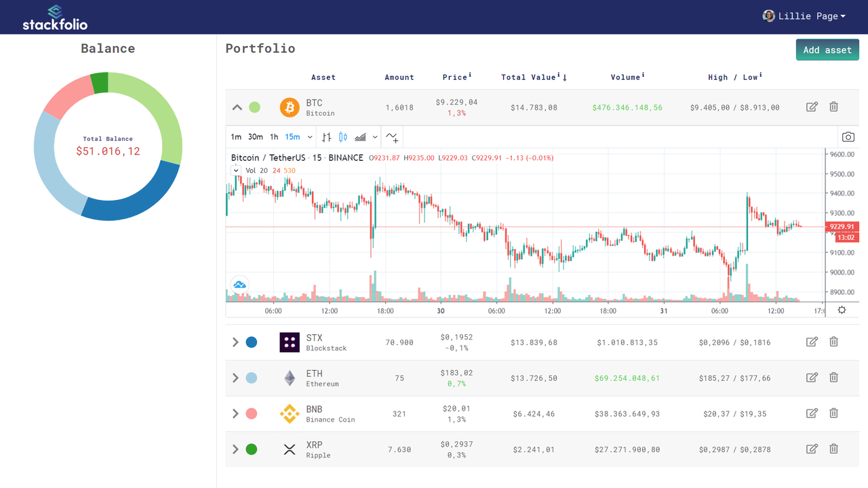Sort by the Amount column header
The width and height of the screenshot is (868, 488).
point(399,77)
